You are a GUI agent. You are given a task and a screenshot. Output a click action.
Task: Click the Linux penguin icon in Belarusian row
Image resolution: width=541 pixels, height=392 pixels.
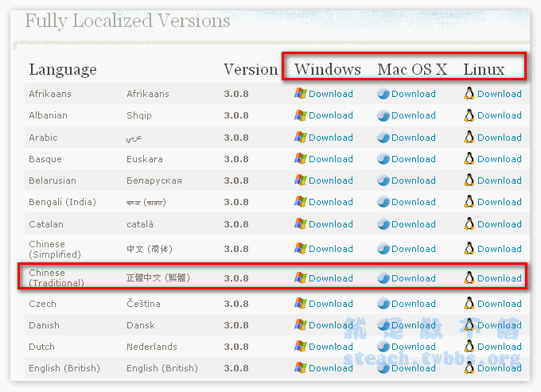click(469, 180)
